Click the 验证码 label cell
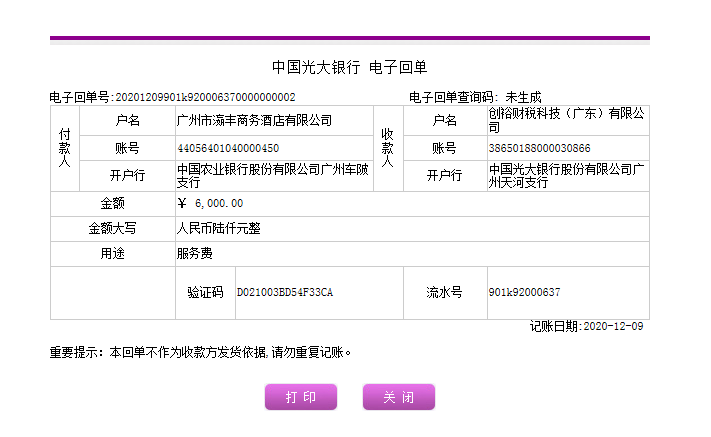The width and height of the screenshot is (711, 437). (x=205, y=293)
